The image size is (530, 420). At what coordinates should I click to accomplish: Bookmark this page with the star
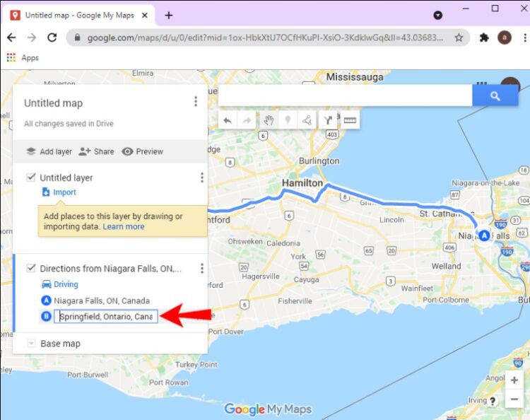tap(459, 37)
